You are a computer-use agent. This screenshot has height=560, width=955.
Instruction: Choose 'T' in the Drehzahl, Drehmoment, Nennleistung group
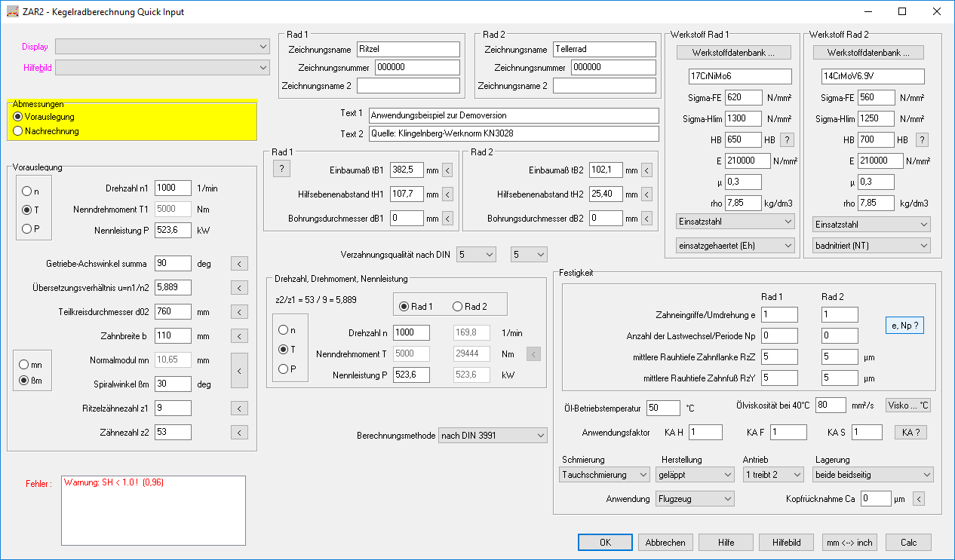tap(287, 350)
